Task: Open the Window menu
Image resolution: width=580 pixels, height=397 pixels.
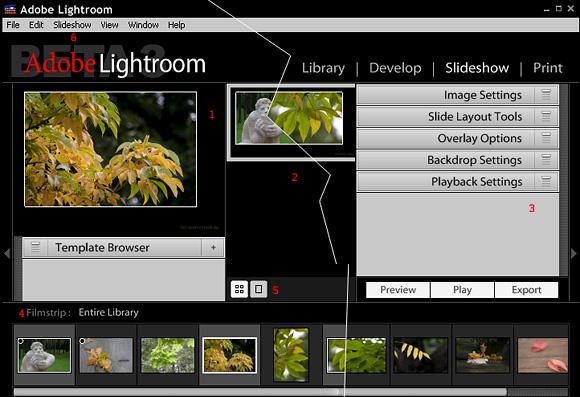Action: point(143,25)
